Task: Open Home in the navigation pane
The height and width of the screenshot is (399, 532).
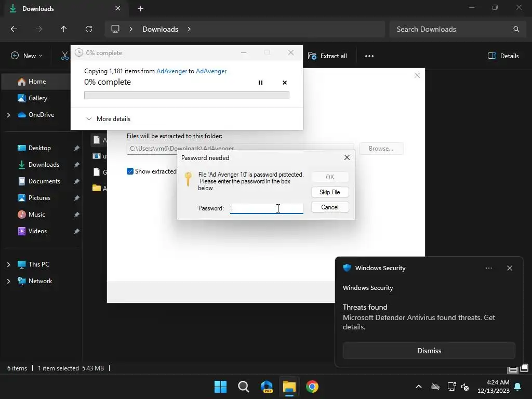Action: tap(36, 82)
